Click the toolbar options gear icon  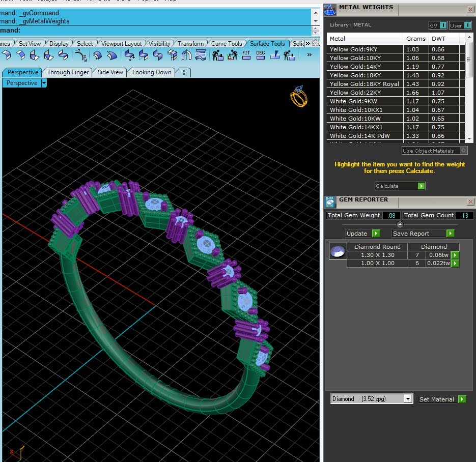[316, 43]
